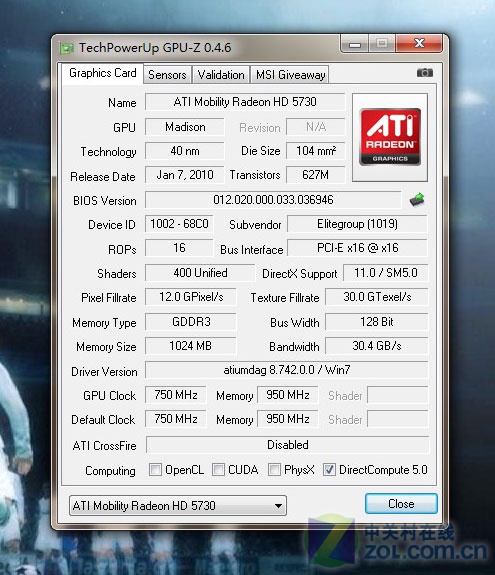Click the Default Clock row Memory value 950 MHz

click(x=288, y=419)
